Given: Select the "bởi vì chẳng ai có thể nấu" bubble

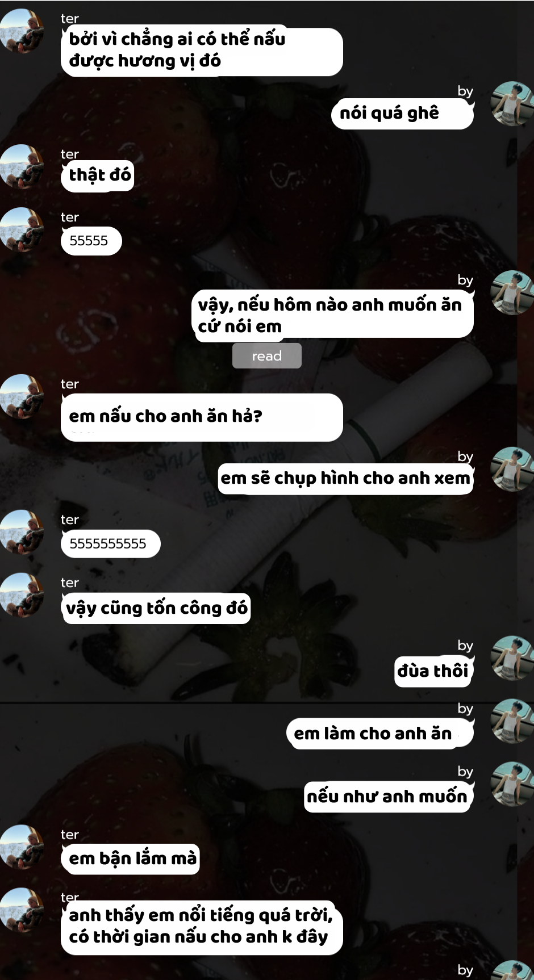Looking at the screenshot, I should pos(202,50).
